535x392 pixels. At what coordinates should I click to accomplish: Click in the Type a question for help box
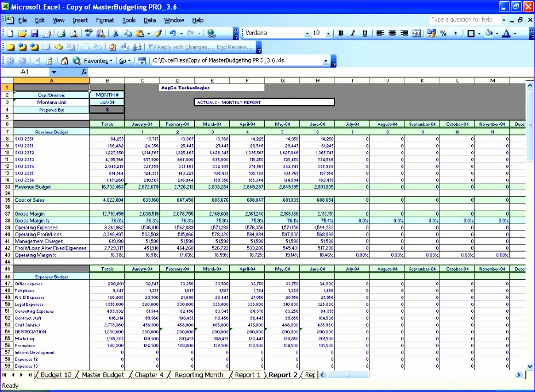464,20
